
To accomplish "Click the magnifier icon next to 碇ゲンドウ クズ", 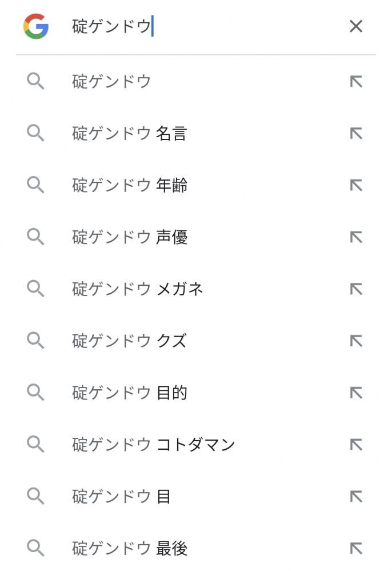I will [35, 341].
